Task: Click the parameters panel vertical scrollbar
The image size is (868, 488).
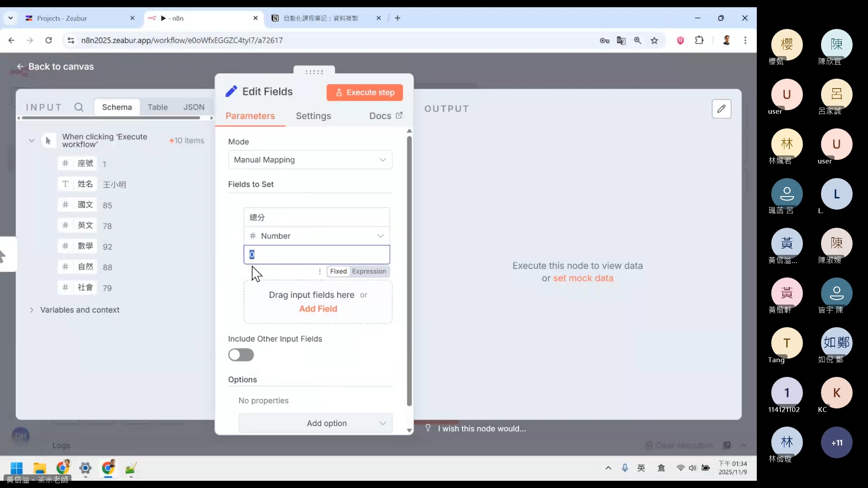Action: [x=409, y=271]
